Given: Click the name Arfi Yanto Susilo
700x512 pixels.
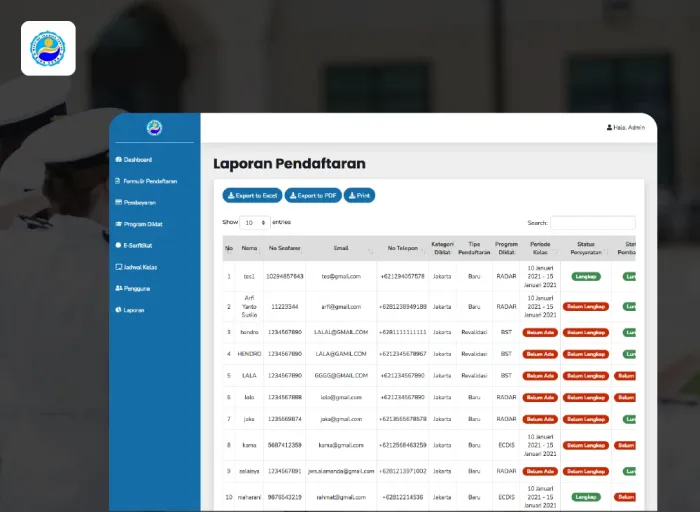Looking at the screenshot, I should [249, 307].
